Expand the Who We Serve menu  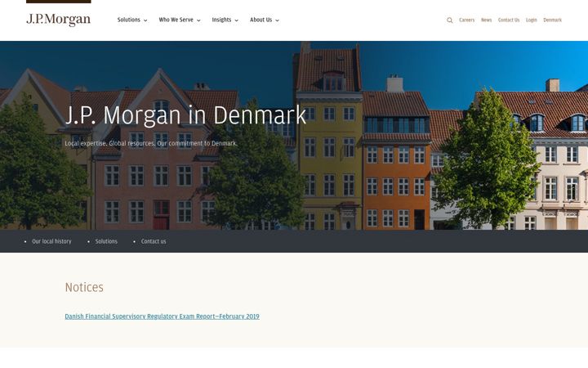(x=180, y=20)
